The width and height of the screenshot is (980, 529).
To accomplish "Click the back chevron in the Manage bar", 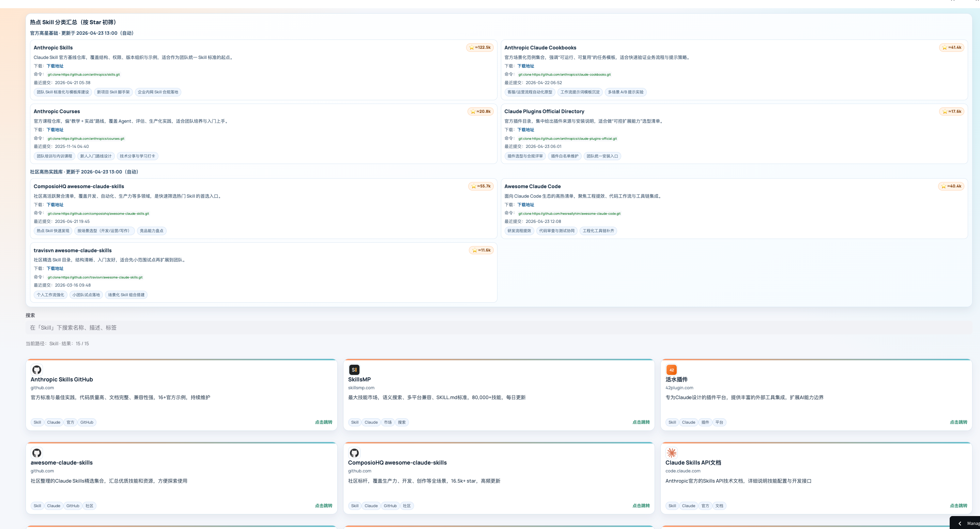I will click(960, 524).
